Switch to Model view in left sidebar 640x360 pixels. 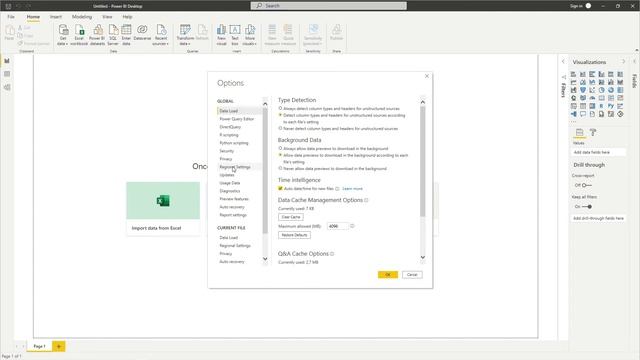pyautogui.click(x=7, y=87)
